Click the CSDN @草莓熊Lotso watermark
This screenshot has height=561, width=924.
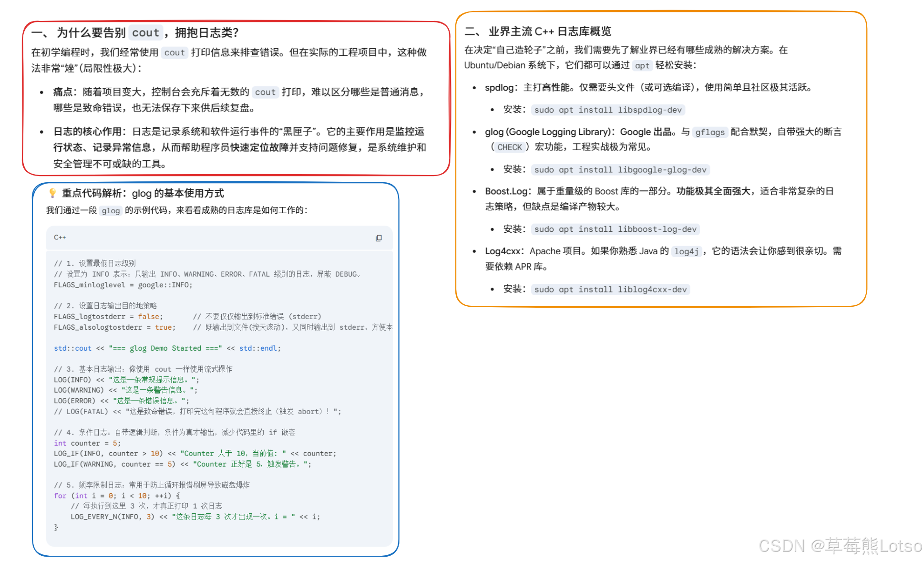(x=840, y=546)
